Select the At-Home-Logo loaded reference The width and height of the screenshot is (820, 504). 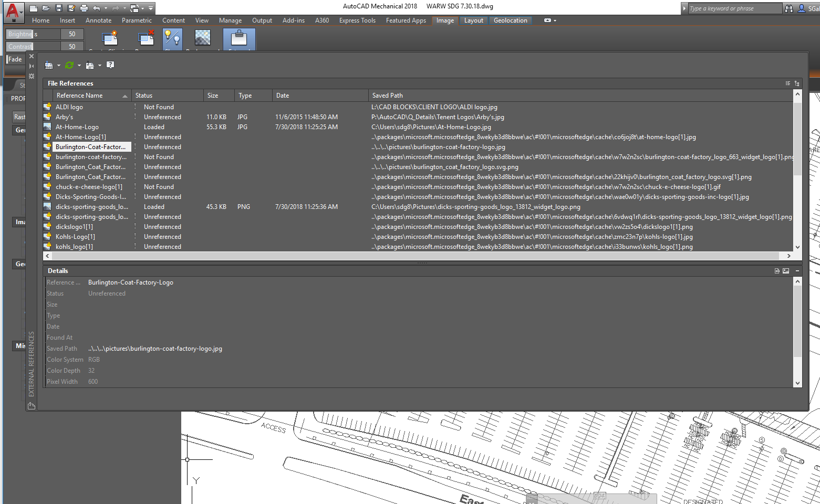[x=418, y=127]
